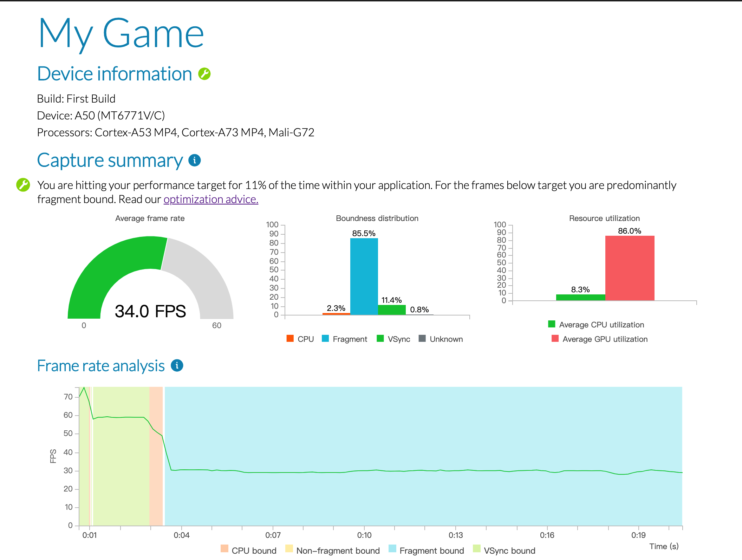Toggle the VSync legend entry
This screenshot has height=560, width=742.
point(398,339)
